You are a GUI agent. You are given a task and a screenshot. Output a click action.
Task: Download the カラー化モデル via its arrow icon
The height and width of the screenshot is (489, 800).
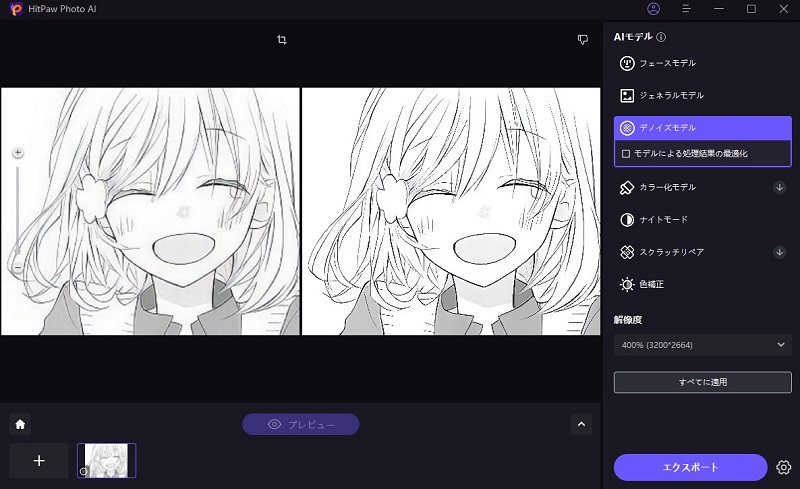coord(780,187)
